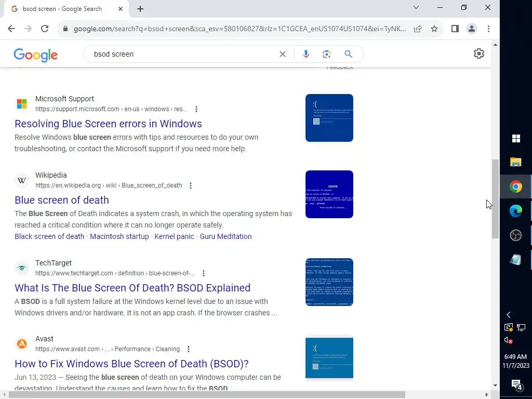
Task: Clear the search query
Action: (x=282, y=54)
